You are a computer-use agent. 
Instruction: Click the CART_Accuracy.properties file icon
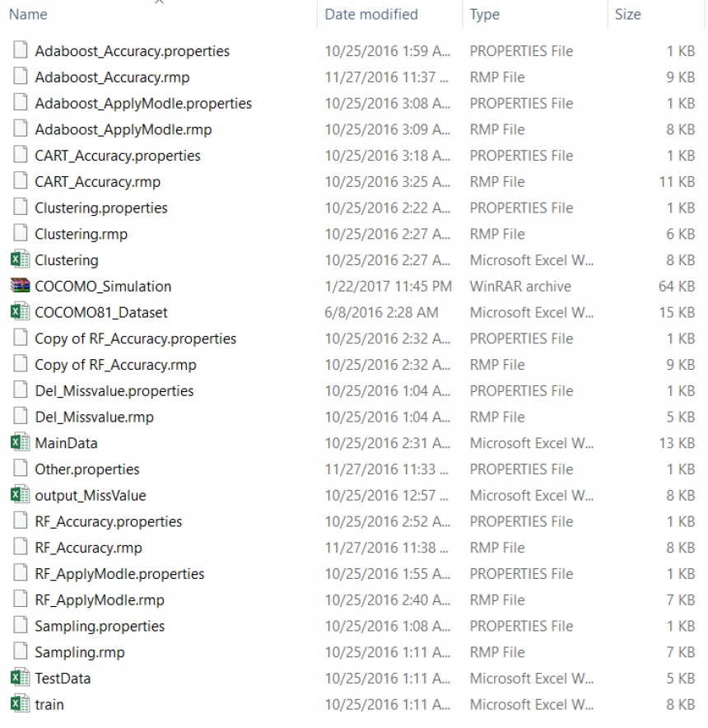click(x=20, y=154)
